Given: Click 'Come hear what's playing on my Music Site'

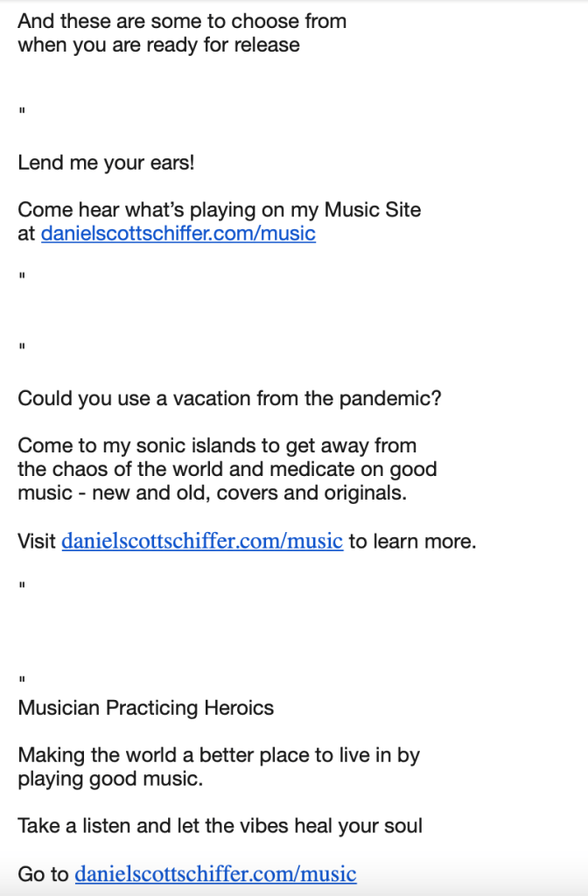Looking at the screenshot, I should point(219,210).
